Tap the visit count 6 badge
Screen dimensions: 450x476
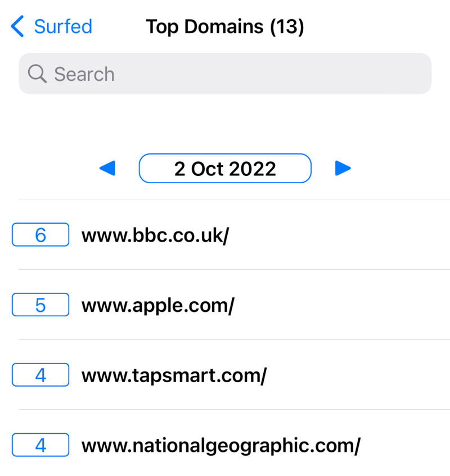(x=40, y=235)
